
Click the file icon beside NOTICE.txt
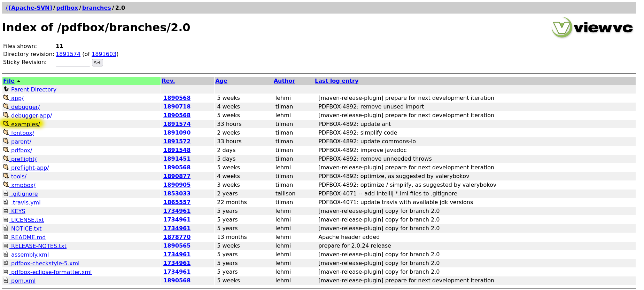[6, 228]
